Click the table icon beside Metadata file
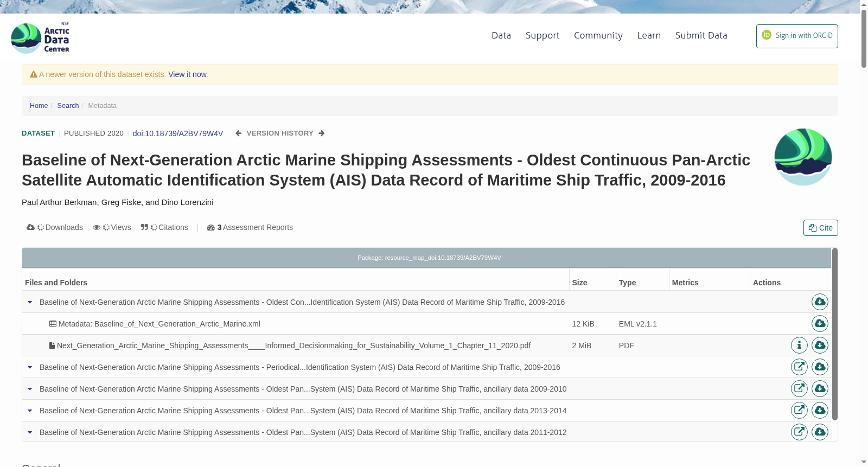The height and width of the screenshot is (467, 868). pyautogui.click(x=53, y=324)
